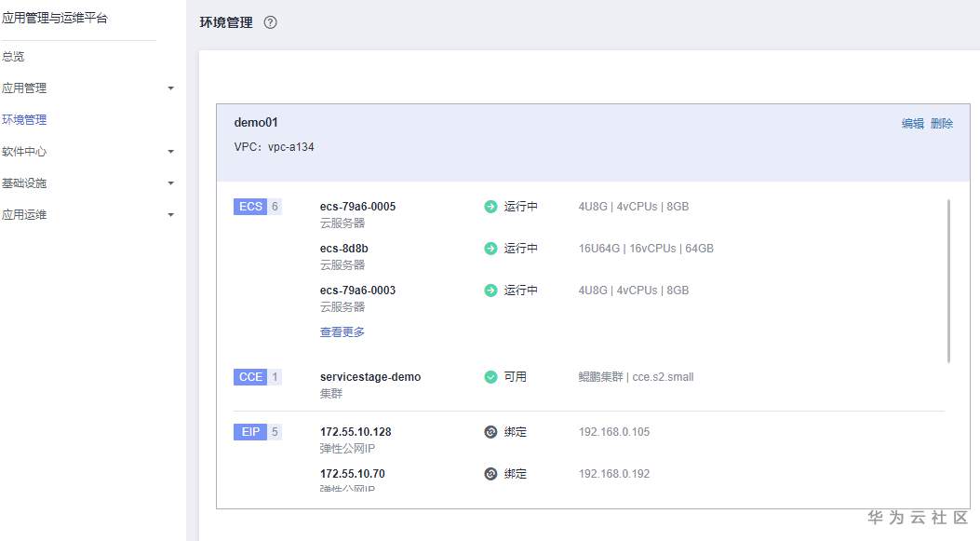
Task: Click 编辑 link for demo01
Action: [x=912, y=124]
